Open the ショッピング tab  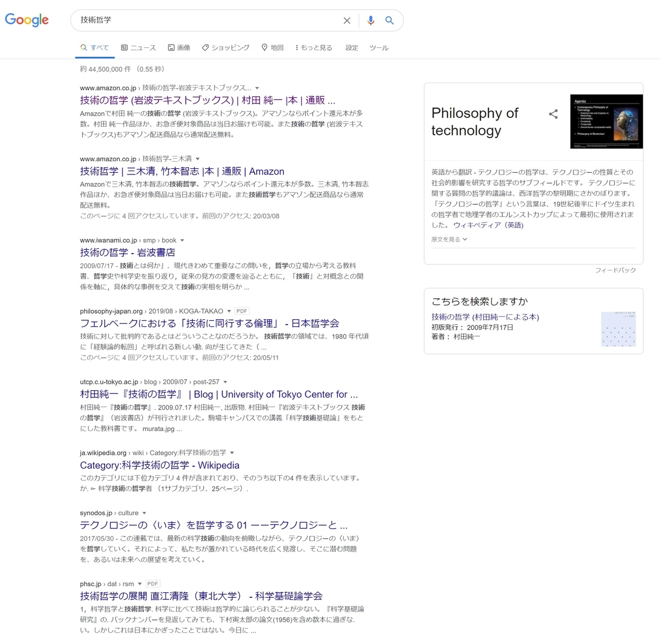click(x=226, y=48)
